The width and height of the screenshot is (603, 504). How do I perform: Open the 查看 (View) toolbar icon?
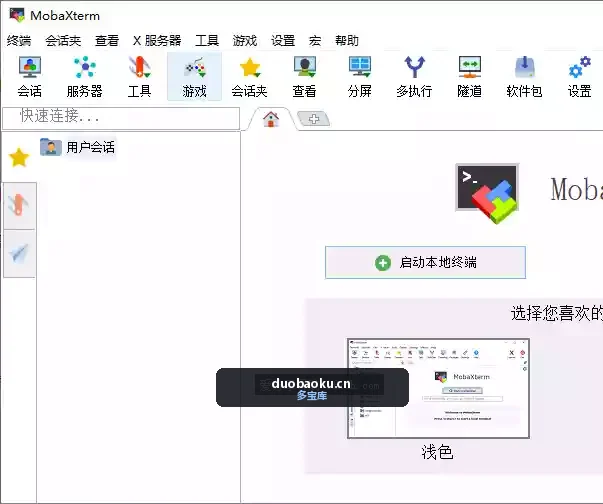(304, 77)
